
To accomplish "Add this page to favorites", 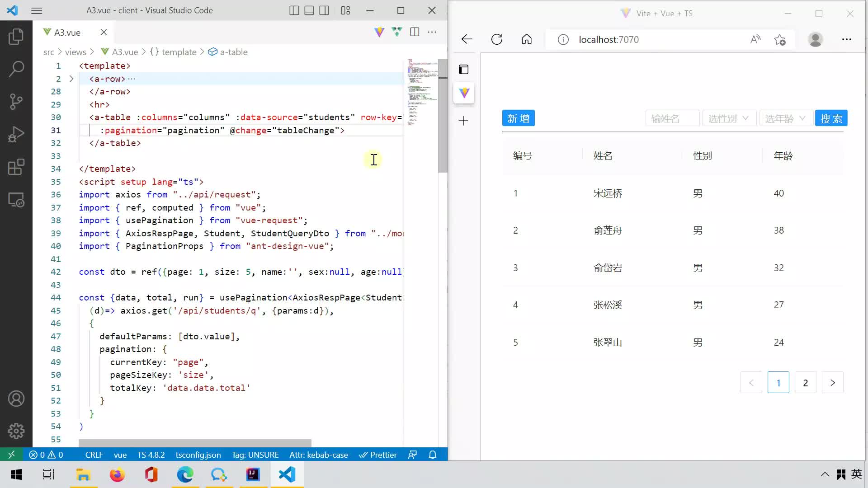I will point(780,40).
